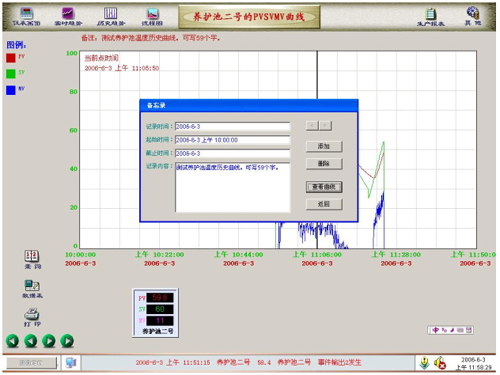Viewport: 500px width, 375px height.
Task: Click the 查看曲线 (view curve) button
Action: click(324, 187)
